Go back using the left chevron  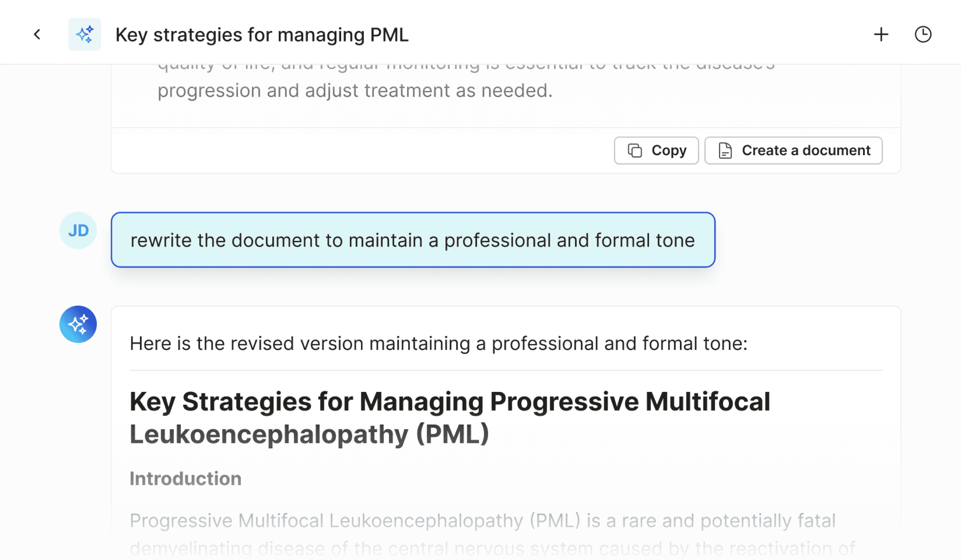(x=37, y=34)
